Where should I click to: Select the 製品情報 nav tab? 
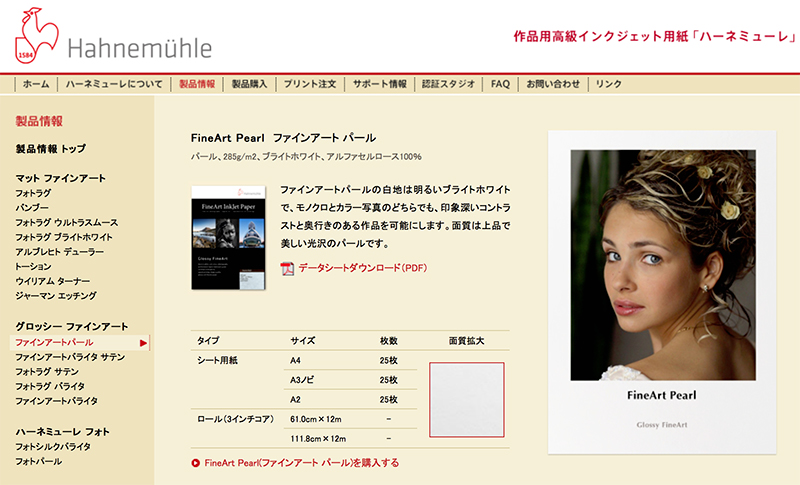click(197, 84)
